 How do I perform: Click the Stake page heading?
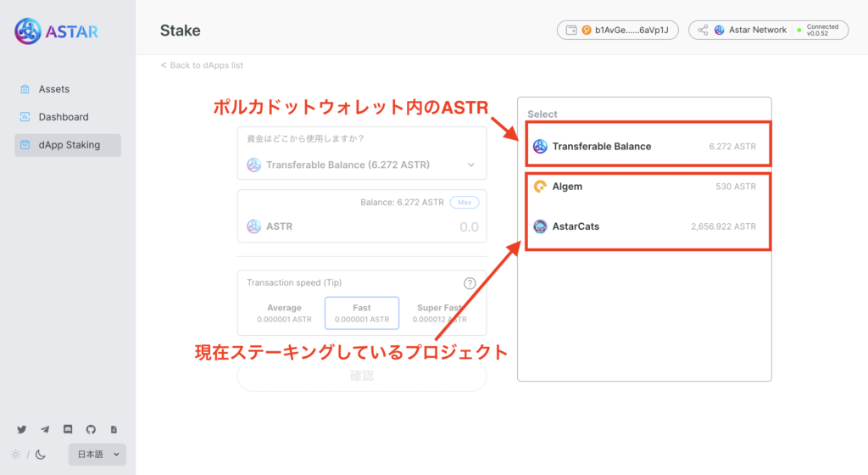(181, 31)
